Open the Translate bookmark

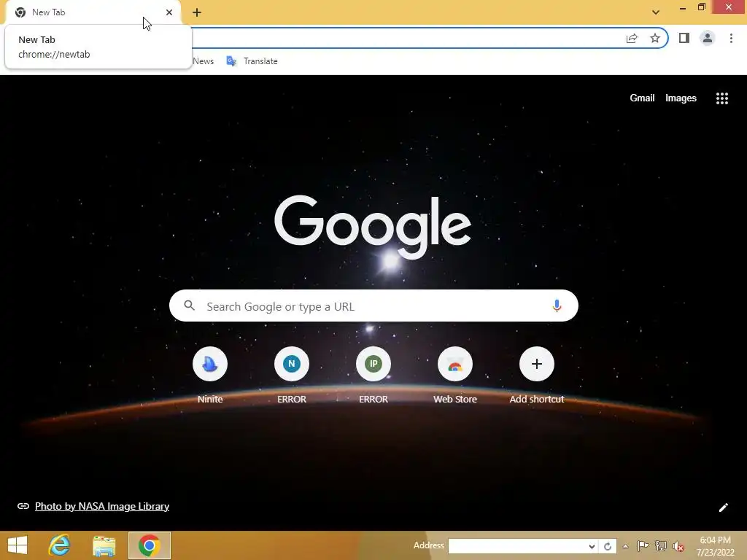252,61
